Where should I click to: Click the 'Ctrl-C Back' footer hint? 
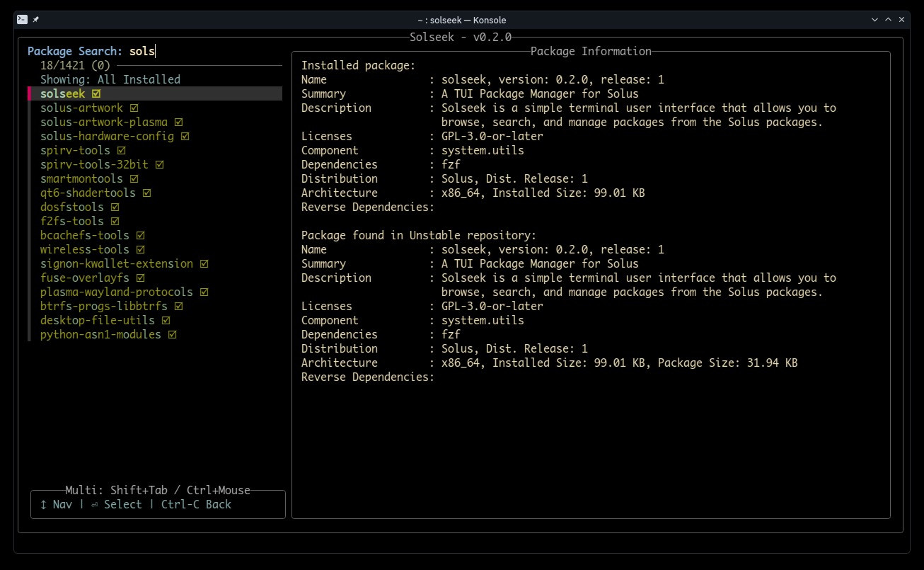196,504
